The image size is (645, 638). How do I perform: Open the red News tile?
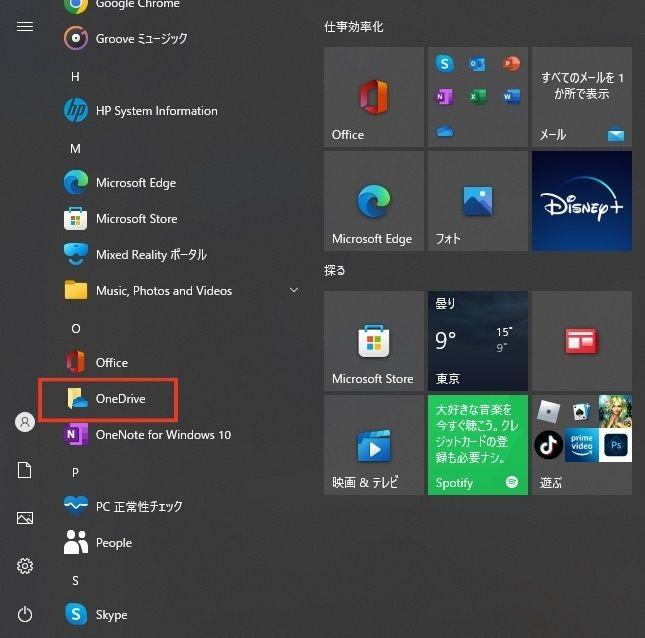(582, 341)
